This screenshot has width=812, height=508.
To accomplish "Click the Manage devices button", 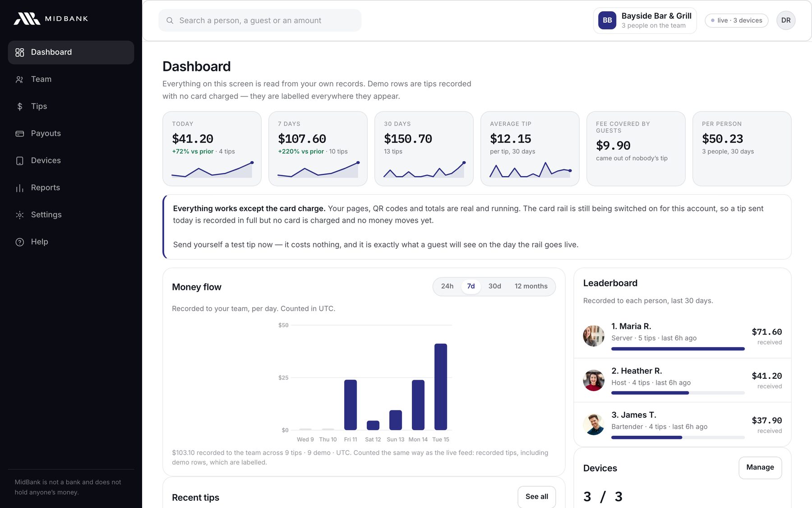I will [x=760, y=467].
